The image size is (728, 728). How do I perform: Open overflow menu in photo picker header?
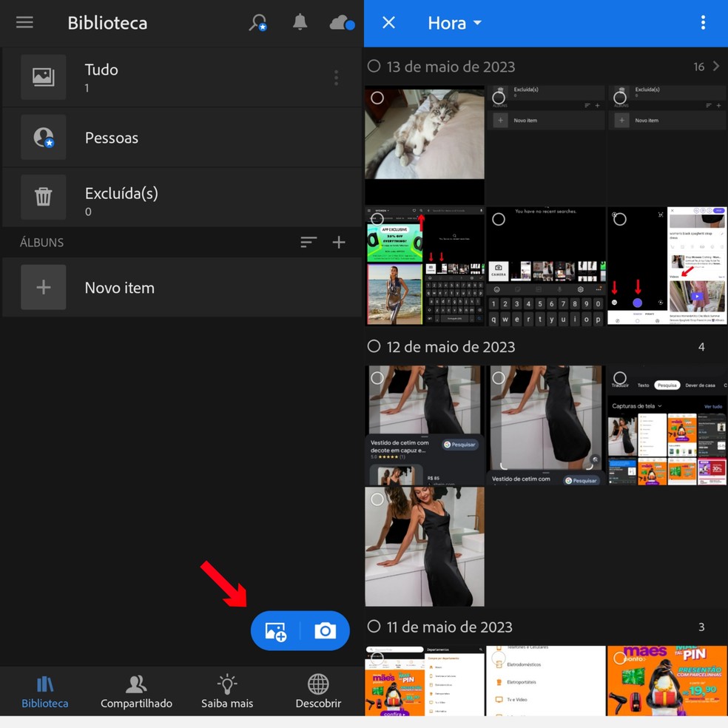point(703,23)
